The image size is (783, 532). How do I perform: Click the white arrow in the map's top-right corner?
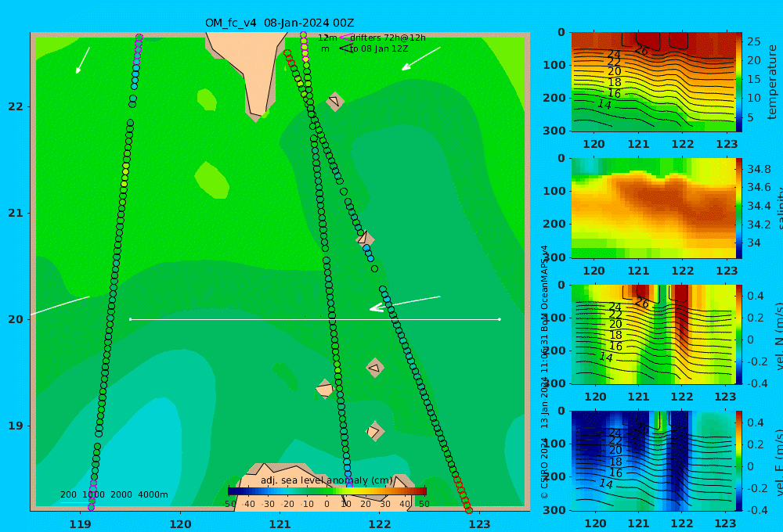pyautogui.click(x=421, y=59)
